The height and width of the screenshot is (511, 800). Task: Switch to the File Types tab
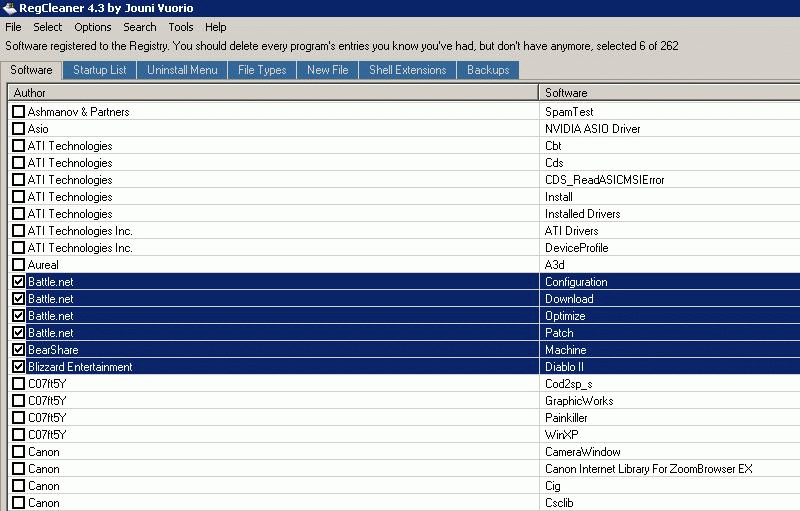(x=262, y=70)
